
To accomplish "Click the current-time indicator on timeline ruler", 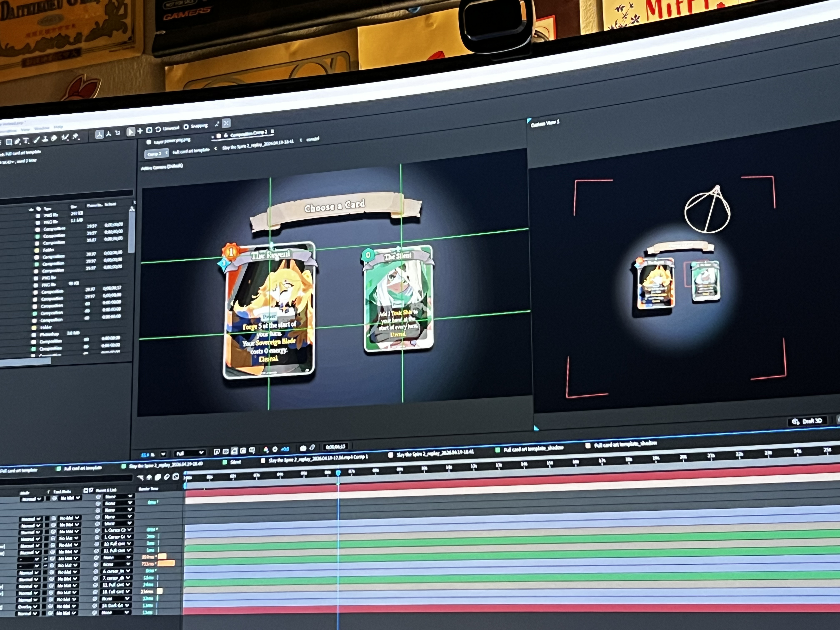I will point(338,473).
